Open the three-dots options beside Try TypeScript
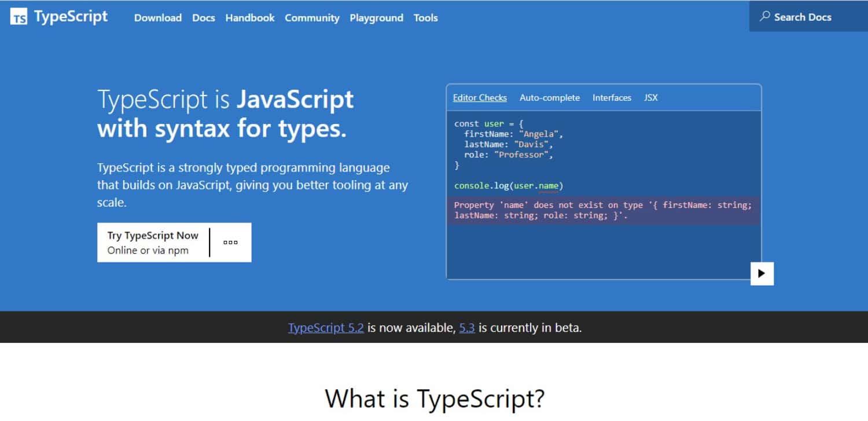 [230, 243]
